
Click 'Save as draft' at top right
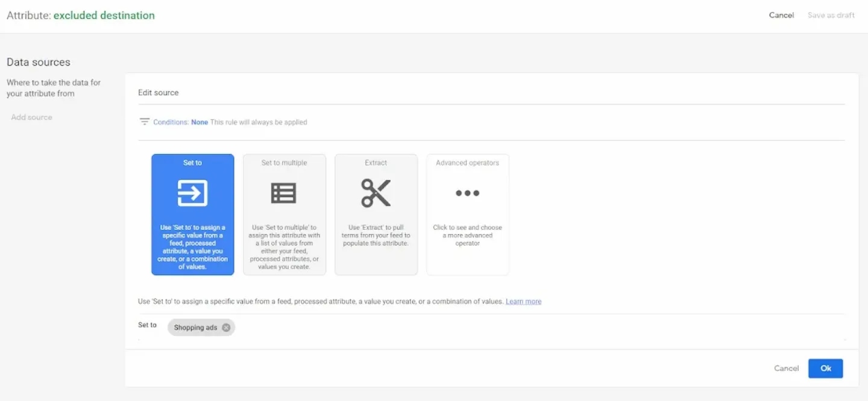point(831,15)
